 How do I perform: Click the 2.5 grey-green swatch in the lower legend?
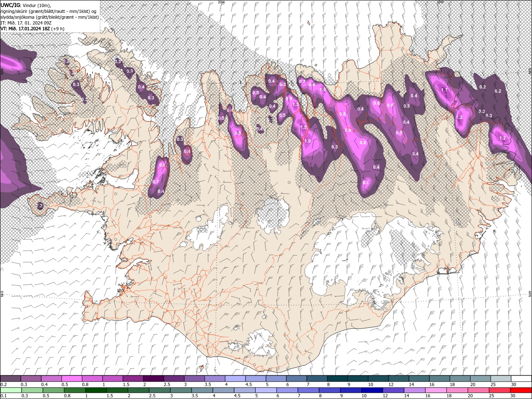(160, 390)
